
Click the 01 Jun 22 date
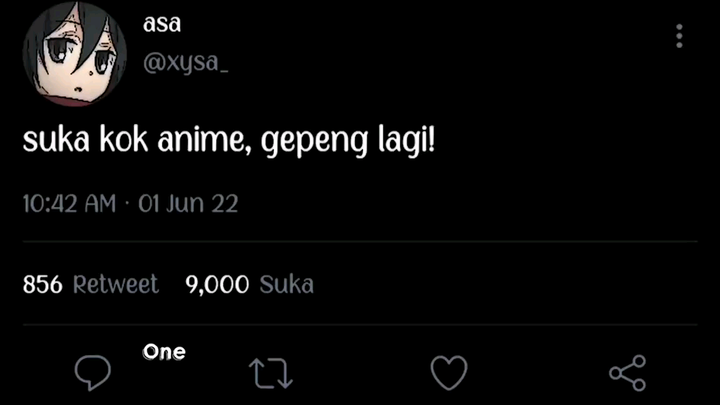click(189, 204)
